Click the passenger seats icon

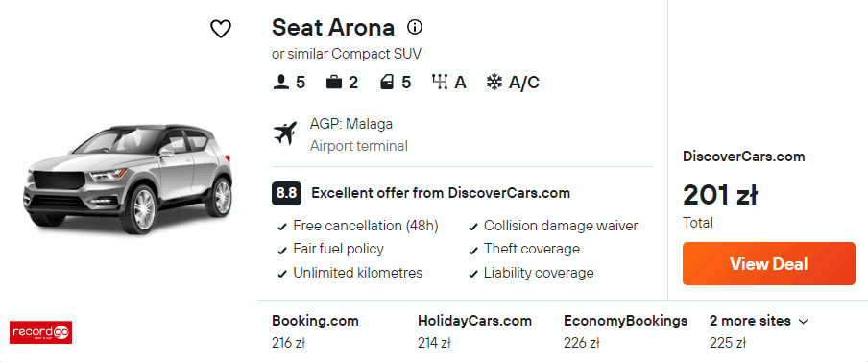pyautogui.click(x=280, y=83)
